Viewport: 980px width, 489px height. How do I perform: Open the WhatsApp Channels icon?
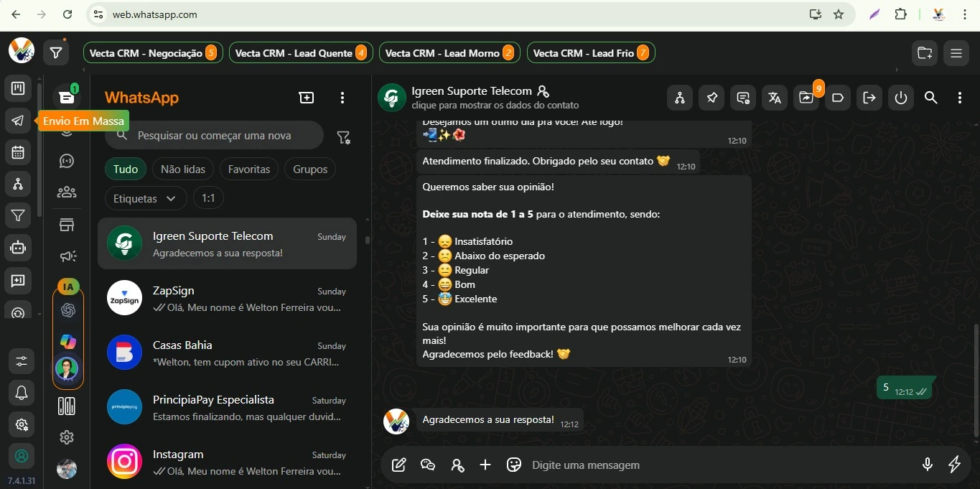67,161
